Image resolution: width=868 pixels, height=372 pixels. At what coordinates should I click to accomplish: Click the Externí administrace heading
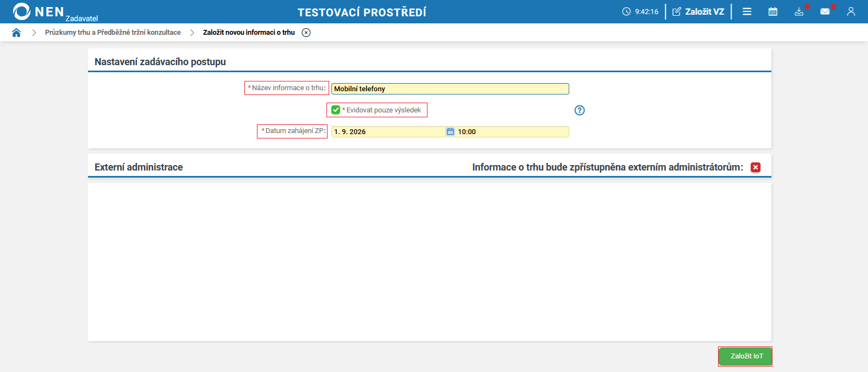[139, 167]
